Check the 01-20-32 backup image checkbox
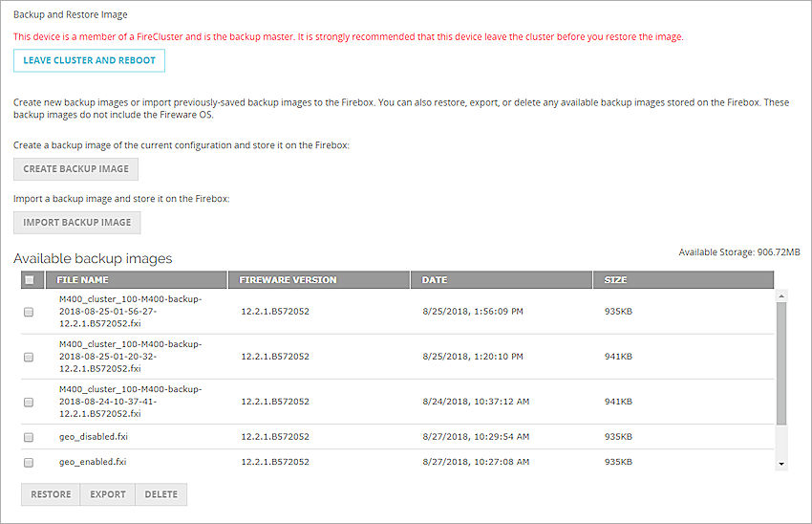This screenshot has height=524, width=812. pyautogui.click(x=29, y=357)
